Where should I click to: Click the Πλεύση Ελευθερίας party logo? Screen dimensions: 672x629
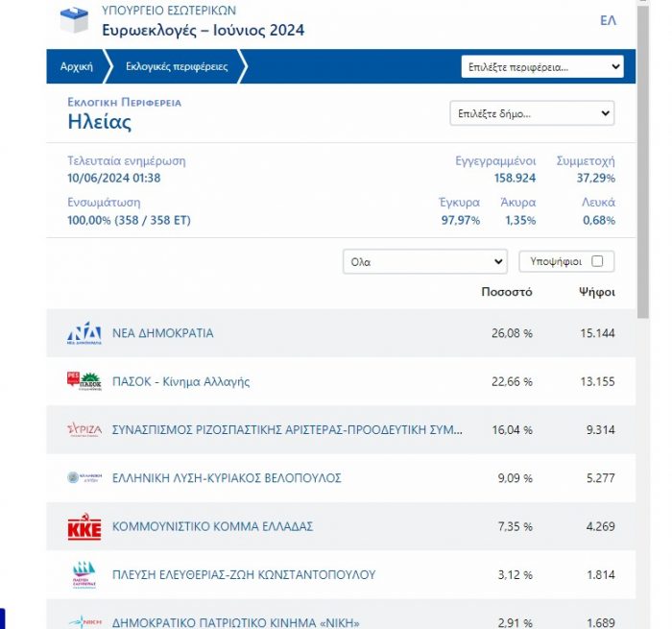pyautogui.click(x=84, y=575)
